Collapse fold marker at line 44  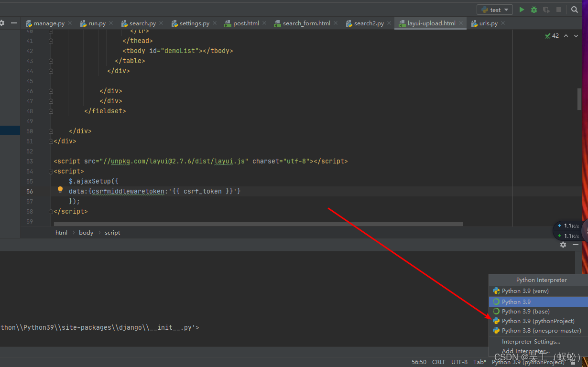pos(51,71)
